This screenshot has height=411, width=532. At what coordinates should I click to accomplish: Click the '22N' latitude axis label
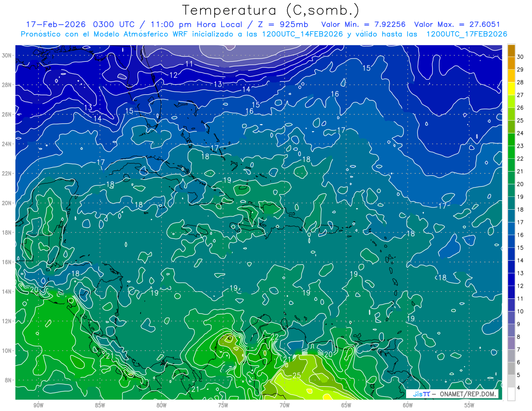(x=7, y=173)
